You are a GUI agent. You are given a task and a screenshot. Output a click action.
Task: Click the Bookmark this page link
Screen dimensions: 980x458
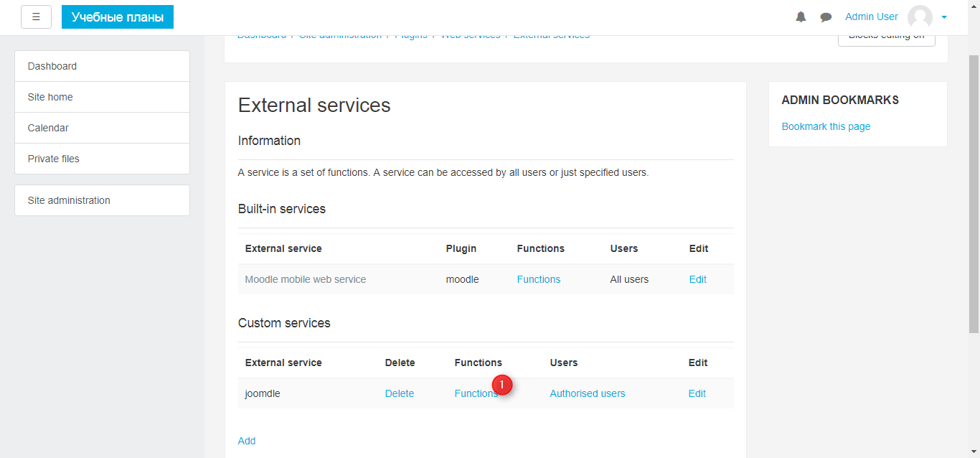pyautogui.click(x=826, y=126)
